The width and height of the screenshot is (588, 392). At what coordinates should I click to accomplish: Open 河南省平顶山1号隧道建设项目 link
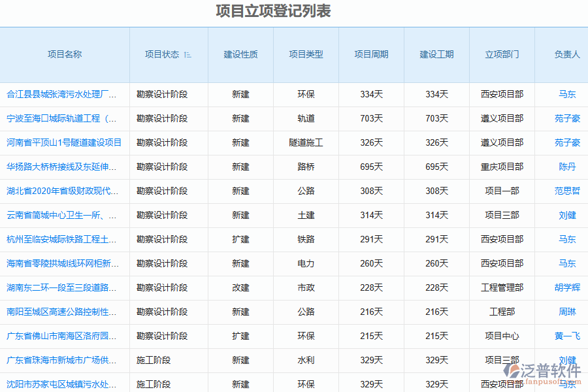[x=64, y=142]
